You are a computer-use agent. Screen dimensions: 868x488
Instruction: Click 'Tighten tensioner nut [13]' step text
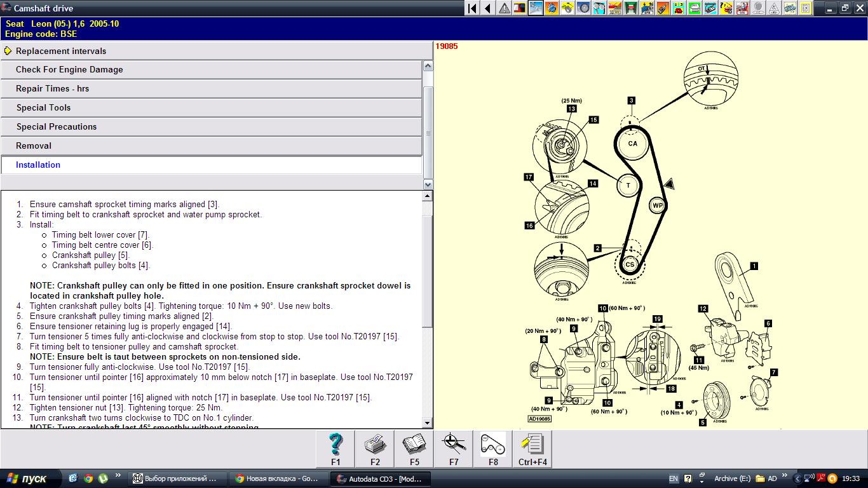click(126, 408)
